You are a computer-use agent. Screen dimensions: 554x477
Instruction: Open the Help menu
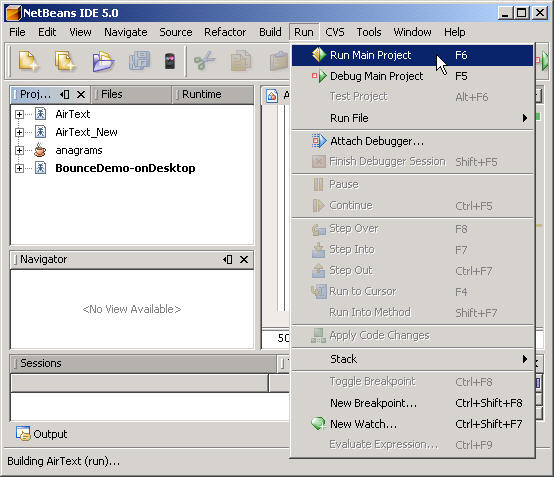[x=455, y=32]
